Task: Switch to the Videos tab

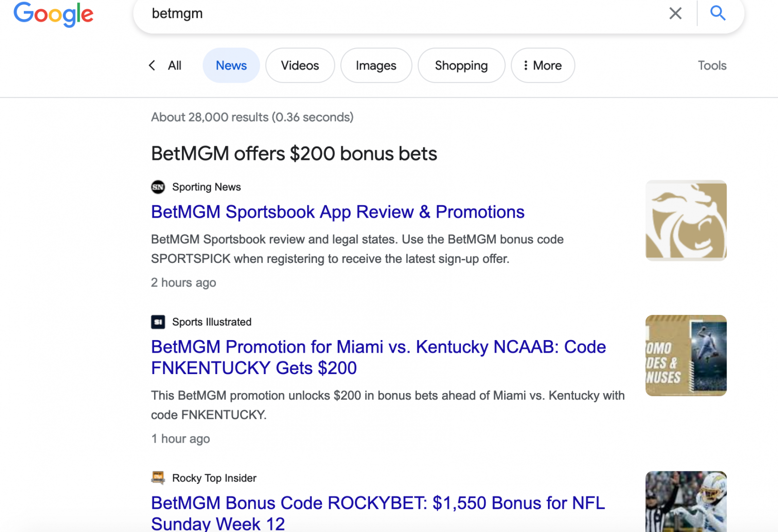Action: coord(300,66)
